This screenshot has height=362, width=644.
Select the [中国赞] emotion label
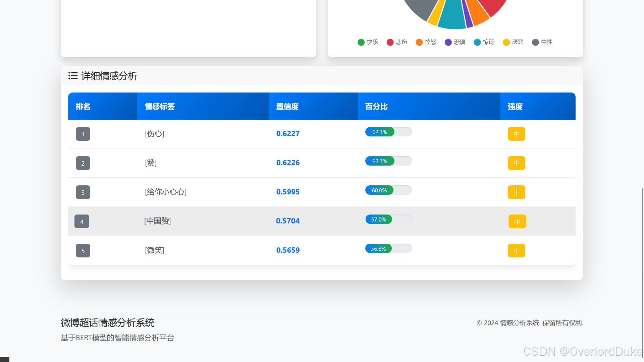[x=158, y=221]
